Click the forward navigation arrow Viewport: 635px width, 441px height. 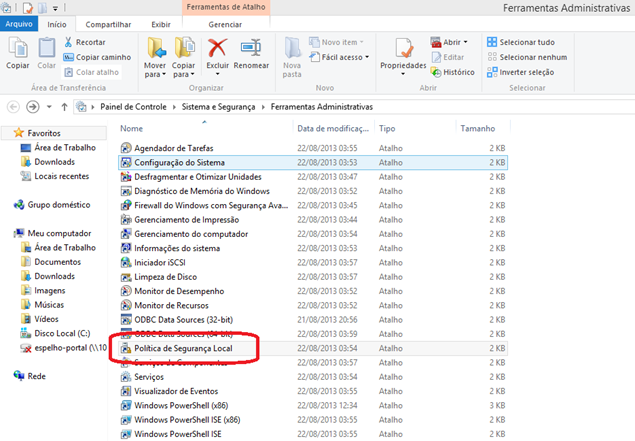33,107
